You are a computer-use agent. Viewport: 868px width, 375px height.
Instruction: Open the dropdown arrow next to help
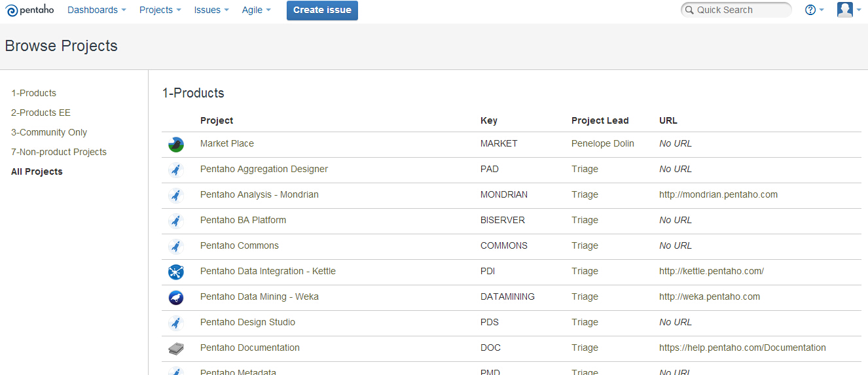point(822,10)
